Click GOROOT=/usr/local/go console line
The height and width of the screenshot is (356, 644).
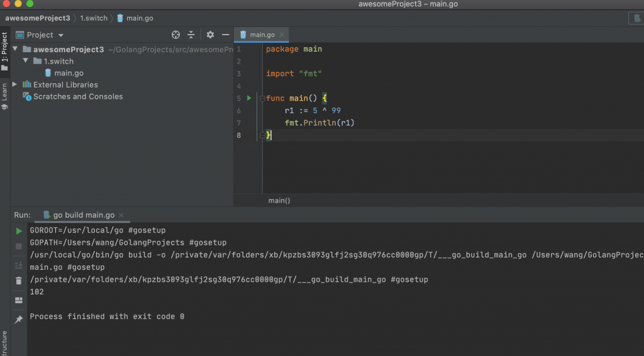[x=97, y=230]
